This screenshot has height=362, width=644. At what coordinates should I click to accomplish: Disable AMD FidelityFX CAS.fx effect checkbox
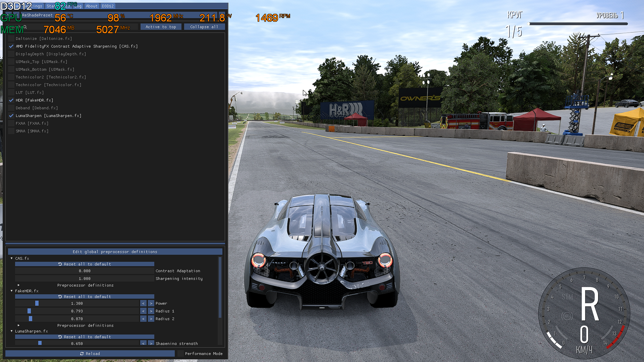(11, 46)
